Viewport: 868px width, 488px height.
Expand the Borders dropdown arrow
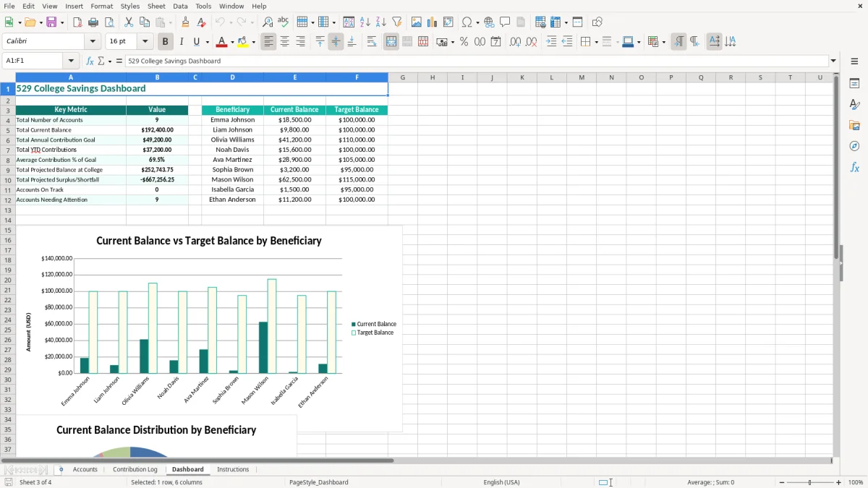pos(597,42)
